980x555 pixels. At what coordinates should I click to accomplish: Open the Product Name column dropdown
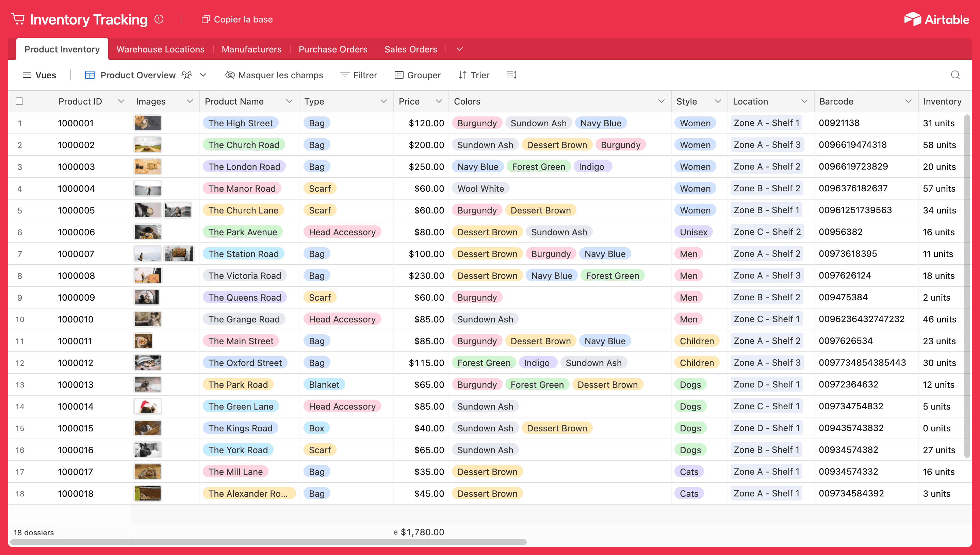[x=289, y=101]
